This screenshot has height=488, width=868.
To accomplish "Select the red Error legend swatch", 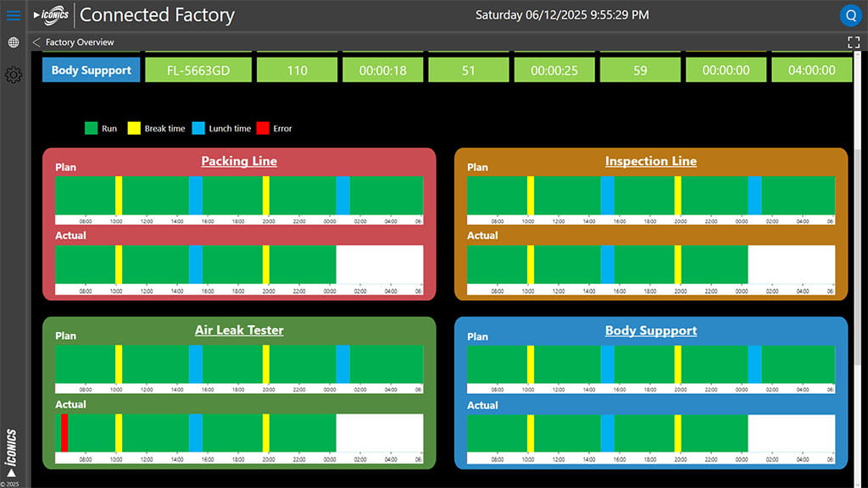I will 263,129.
